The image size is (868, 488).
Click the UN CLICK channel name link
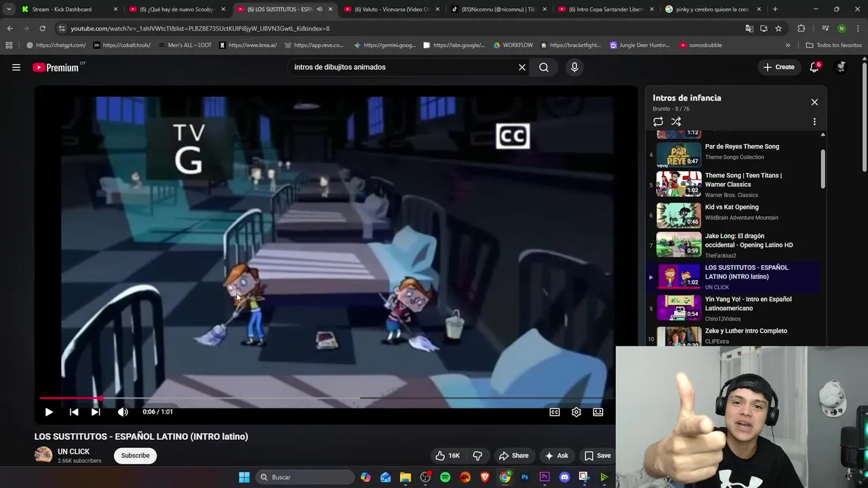tap(73, 451)
